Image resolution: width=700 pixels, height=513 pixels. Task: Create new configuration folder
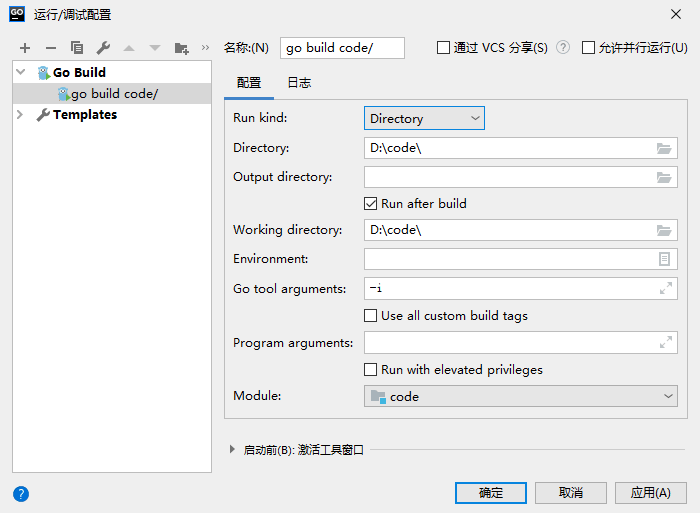[x=181, y=48]
